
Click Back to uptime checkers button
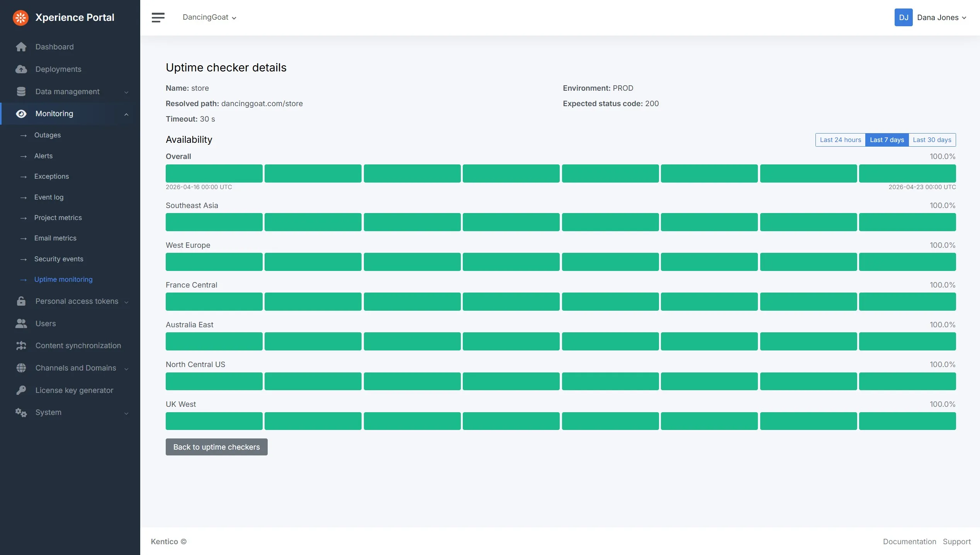pyautogui.click(x=216, y=447)
